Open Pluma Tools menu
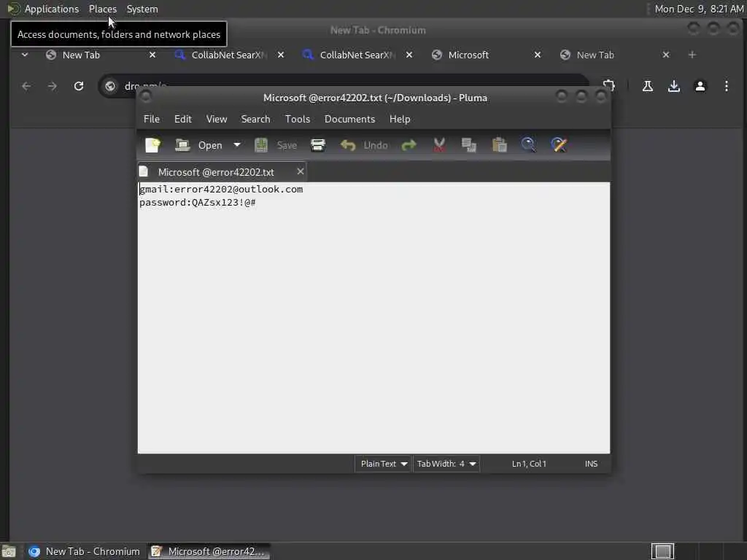 tap(298, 119)
